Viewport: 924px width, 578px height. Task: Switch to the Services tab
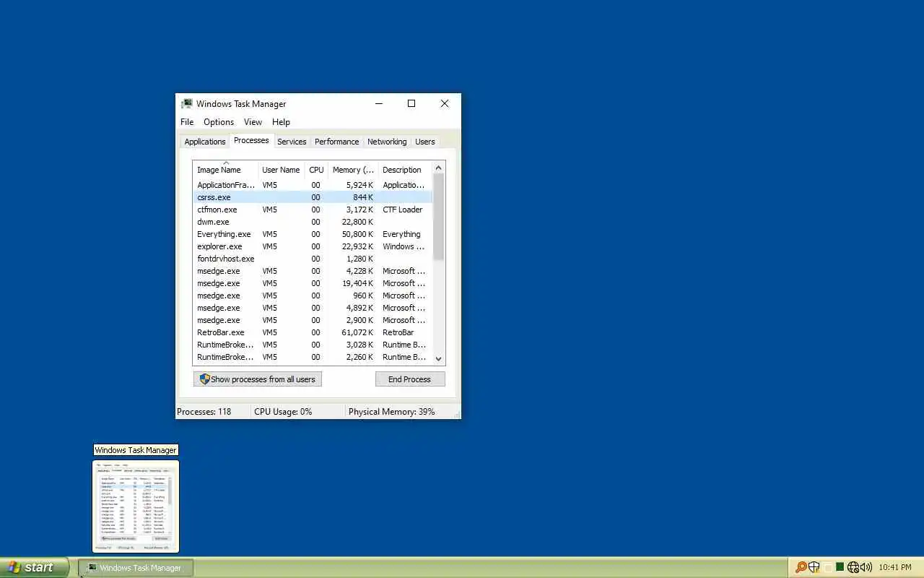292,142
